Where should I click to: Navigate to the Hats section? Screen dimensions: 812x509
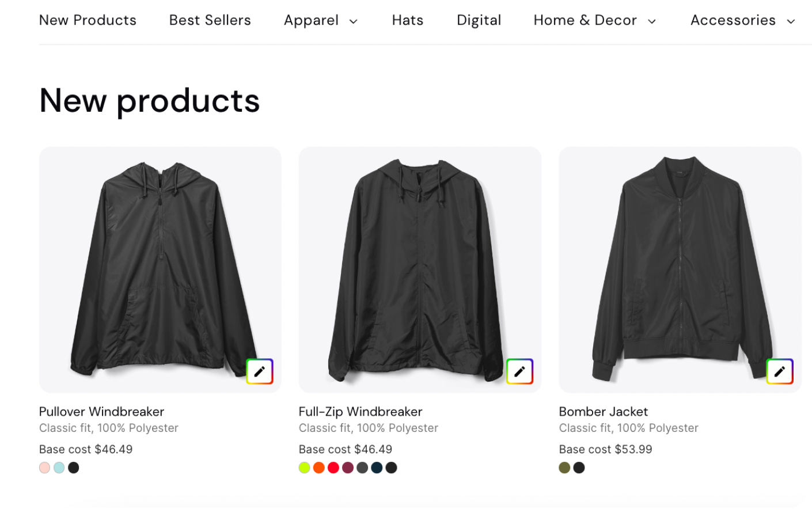pyautogui.click(x=408, y=20)
